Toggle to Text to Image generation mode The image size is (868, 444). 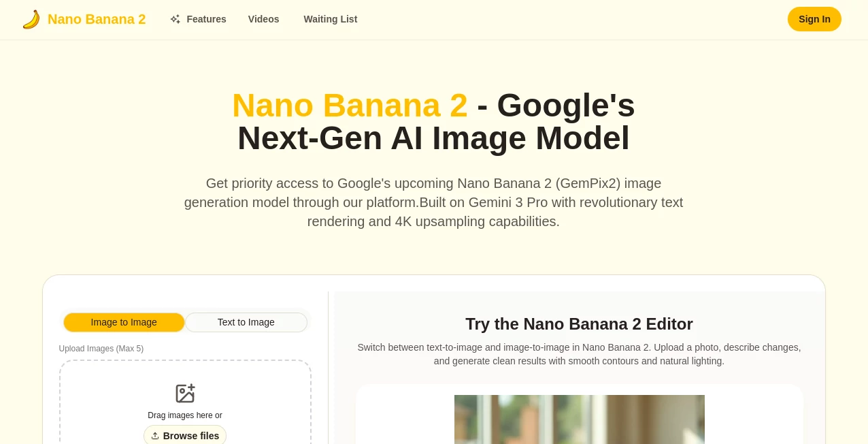pos(246,322)
